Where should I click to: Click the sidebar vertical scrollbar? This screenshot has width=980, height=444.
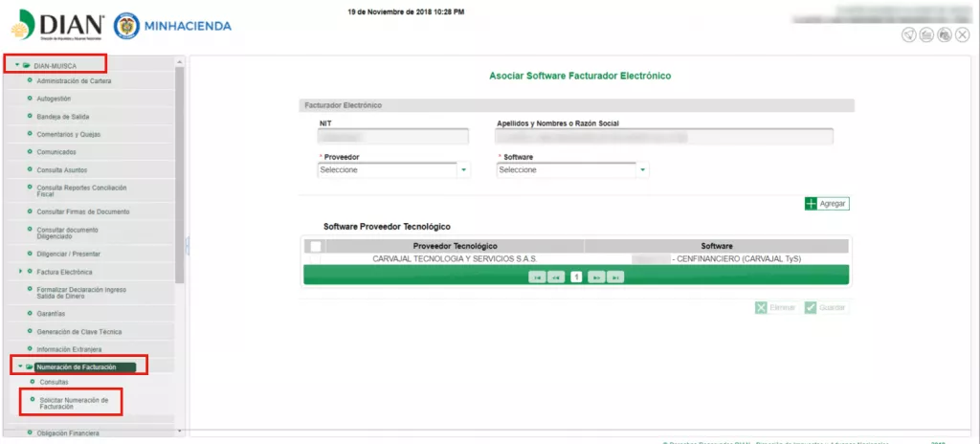[x=179, y=172]
